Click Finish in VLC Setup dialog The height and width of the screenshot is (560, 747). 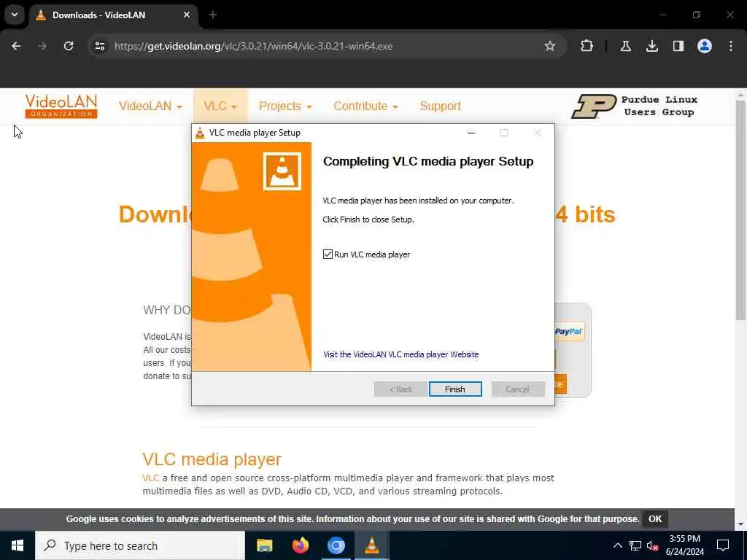455,389
